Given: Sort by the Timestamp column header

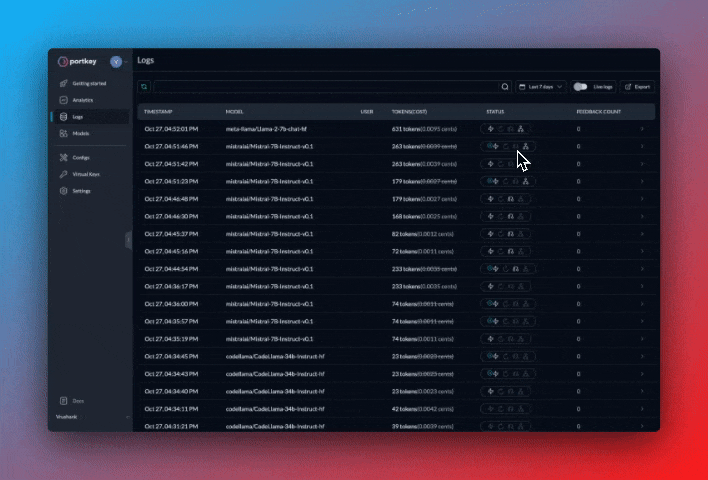Looking at the screenshot, I should tap(159, 111).
